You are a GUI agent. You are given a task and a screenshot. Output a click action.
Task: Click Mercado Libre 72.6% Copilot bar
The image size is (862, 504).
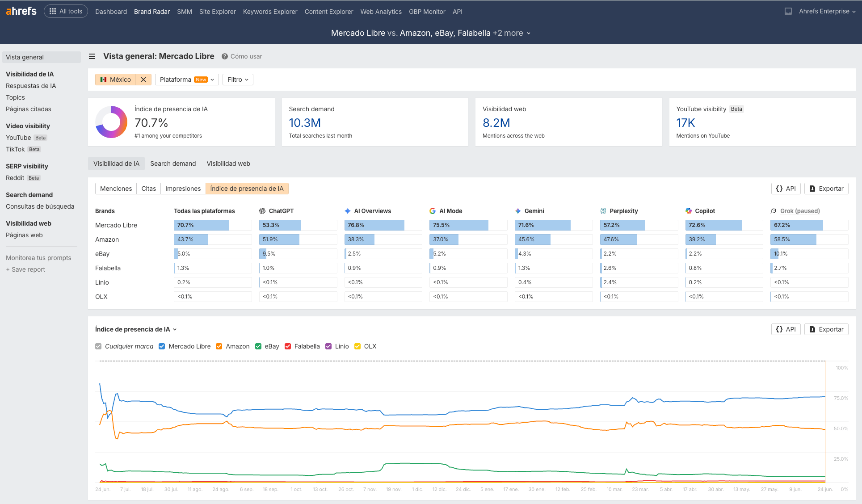(x=724, y=225)
